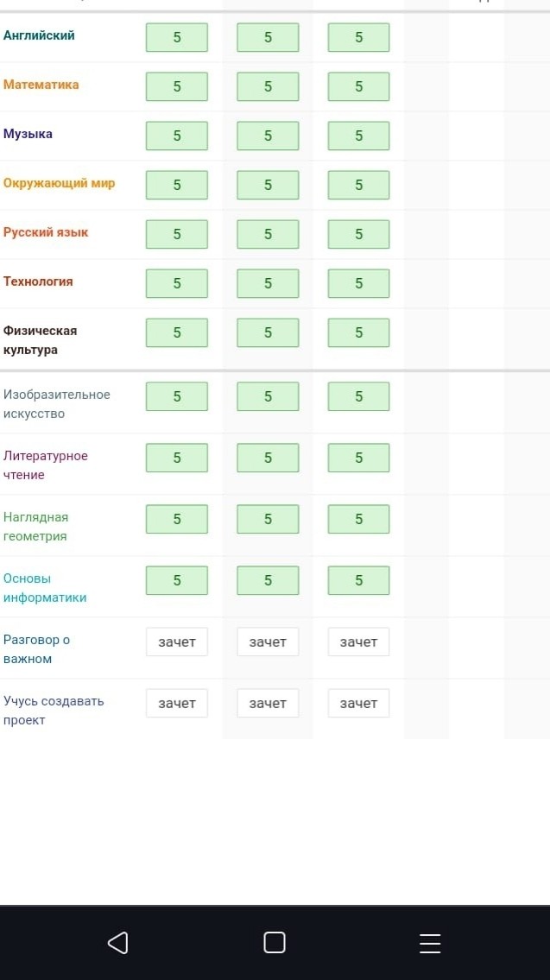Open Литературное чтение subject
Viewport: 550px width, 980px height.
[46, 465]
